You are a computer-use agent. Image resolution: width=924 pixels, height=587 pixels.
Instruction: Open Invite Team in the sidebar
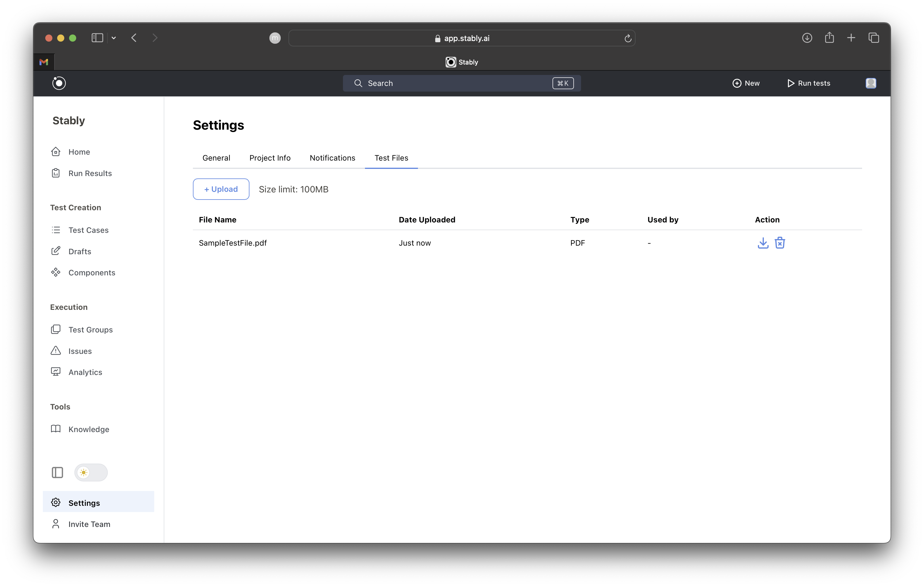point(89,524)
